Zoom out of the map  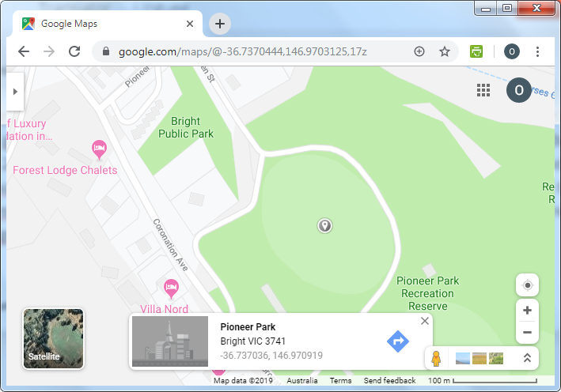point(527,332)
